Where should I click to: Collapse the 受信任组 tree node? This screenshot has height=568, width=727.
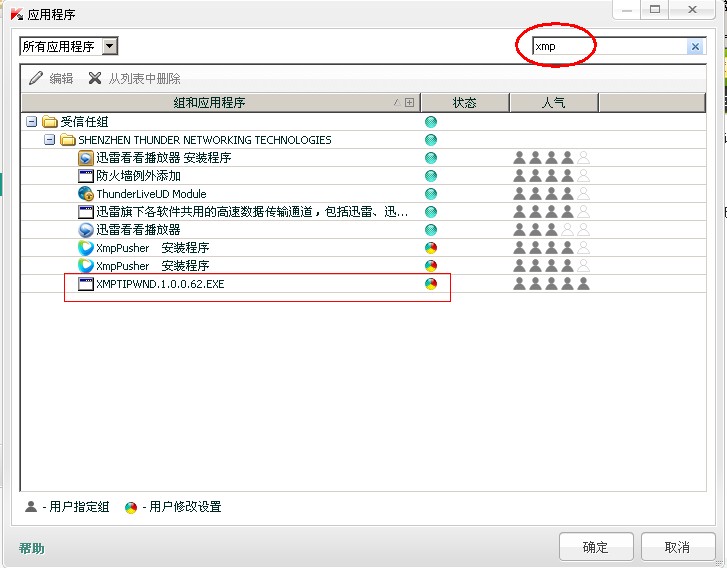click(32, 122)
